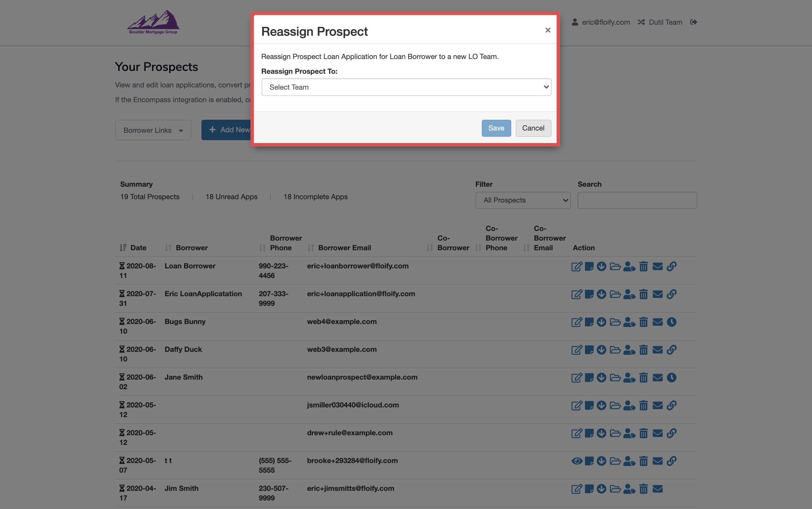Click link icon for Eric LoanApplicatation row
The height and width of the screenshot is (509, 812).
click(672, 294)
